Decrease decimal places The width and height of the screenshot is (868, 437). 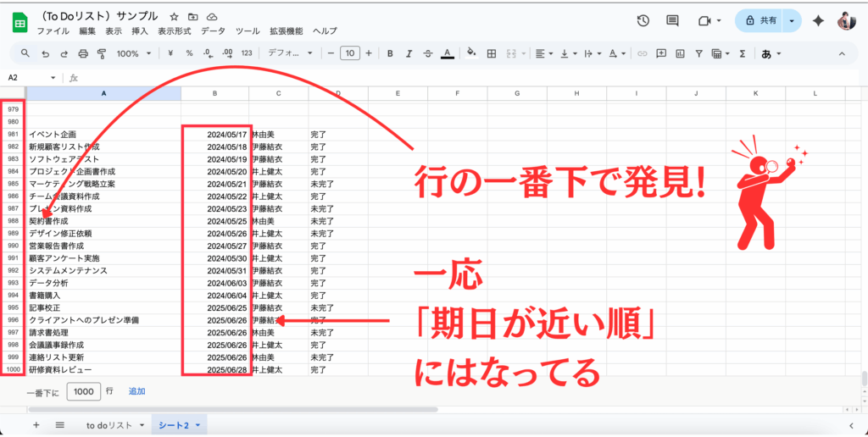tap(208, 53)
